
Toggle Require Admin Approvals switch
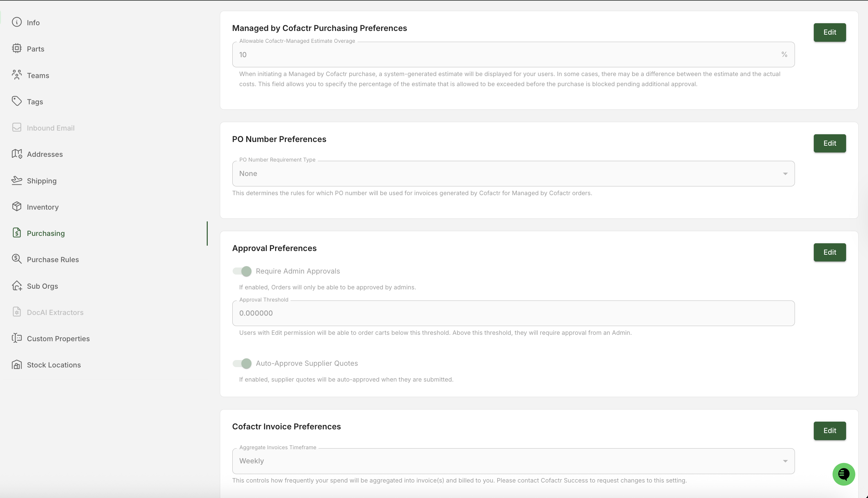[242, 271]
